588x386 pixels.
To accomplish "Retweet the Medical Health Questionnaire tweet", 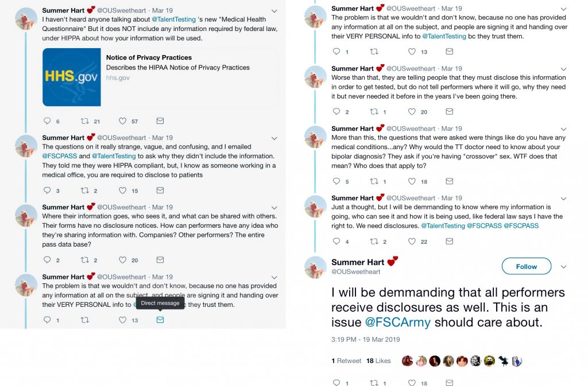I will tap(84, 121).
